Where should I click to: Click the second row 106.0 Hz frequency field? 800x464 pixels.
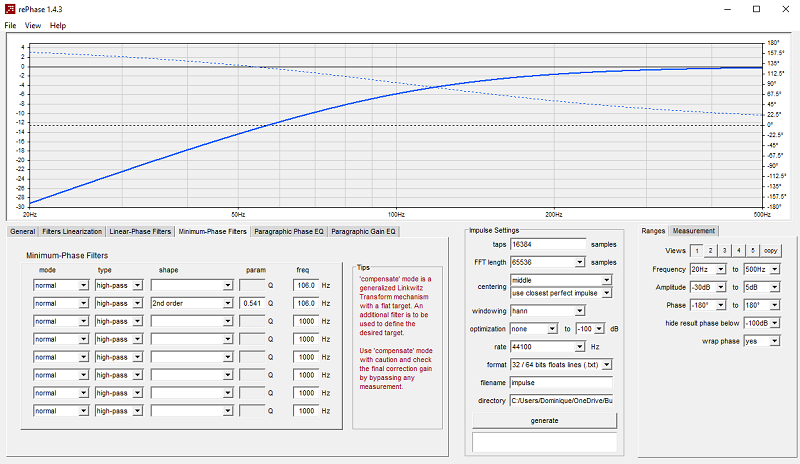(x=306, y=303)
